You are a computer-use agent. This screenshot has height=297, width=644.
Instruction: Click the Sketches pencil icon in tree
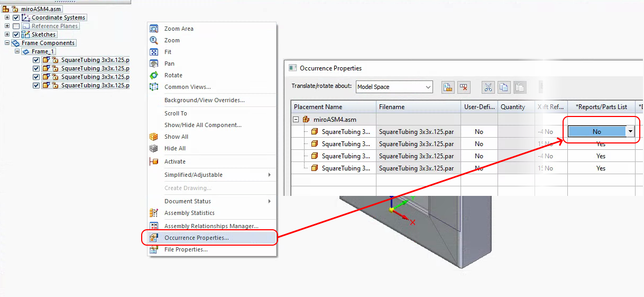25,34
